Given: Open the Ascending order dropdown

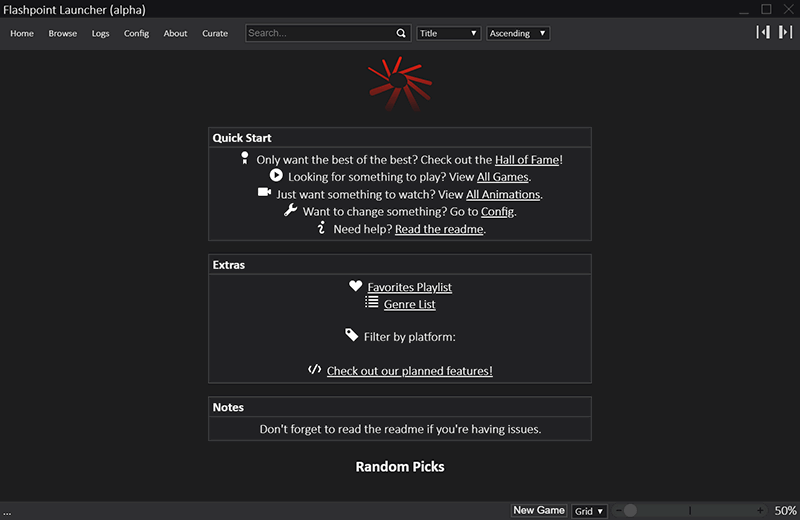Looking at the screenshot, I should click(518, 33).
